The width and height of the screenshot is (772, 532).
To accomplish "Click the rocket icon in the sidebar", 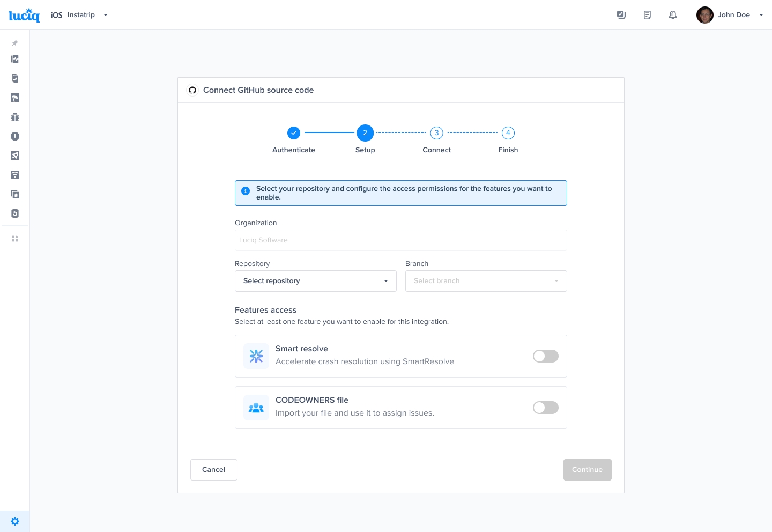I will coord(15,156).
